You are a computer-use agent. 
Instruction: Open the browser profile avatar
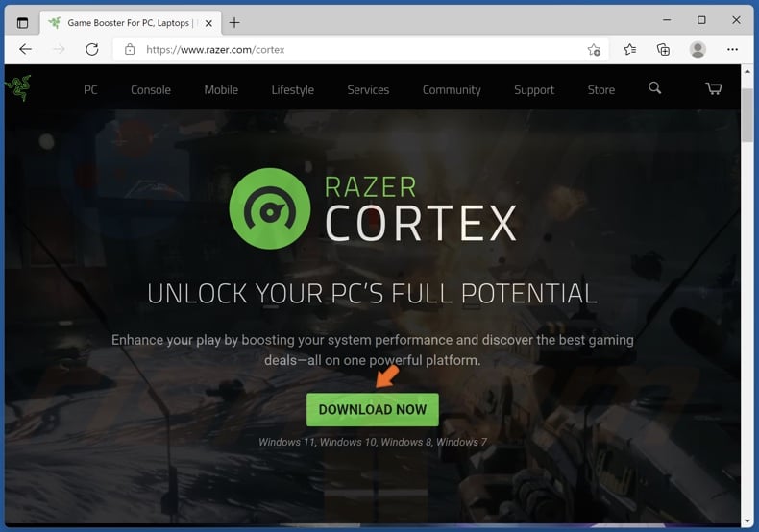(x=698, y=49)
